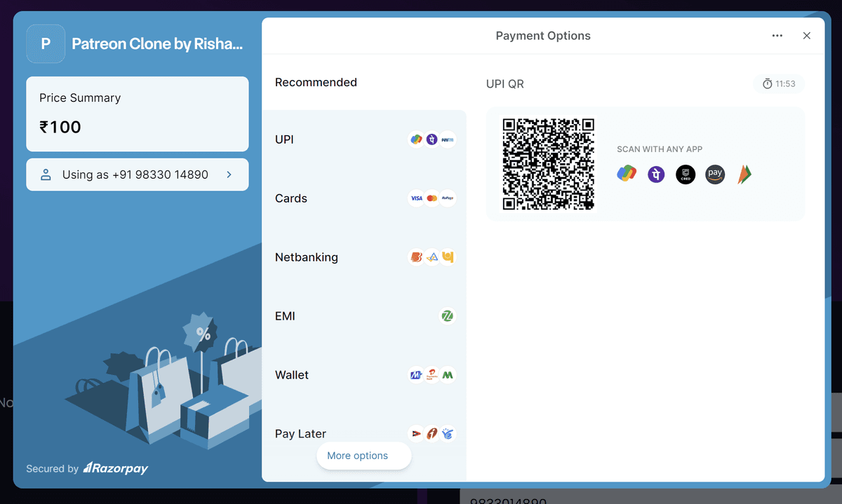The width and height of the screenshot is (842, 504).
Task: Click the UPI QR heading
Action: tap(505, 84)
